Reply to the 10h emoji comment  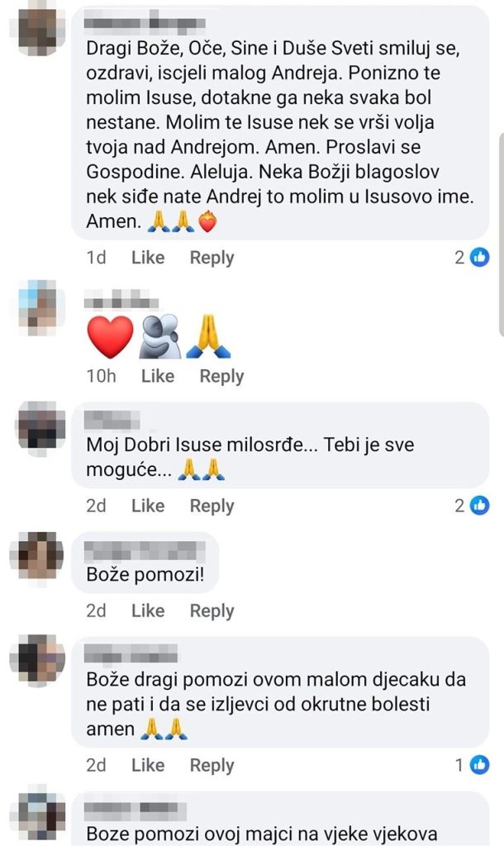pyautogui.click(x=221, y=376)
